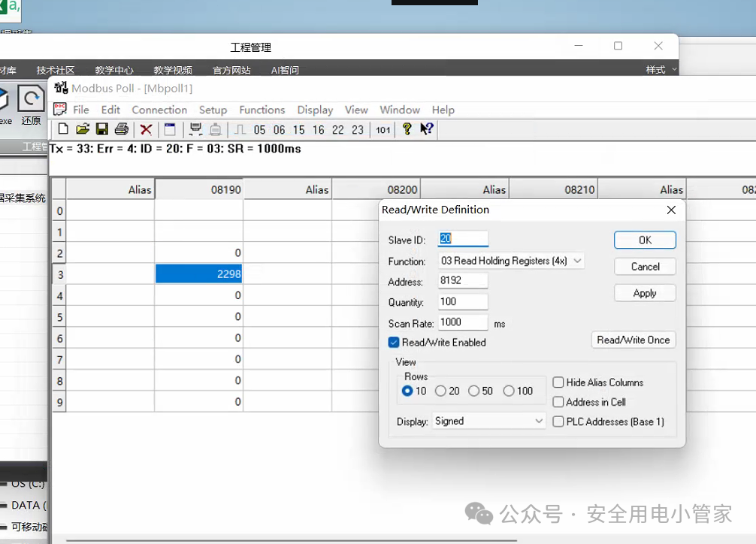Select 100 rows radio button

tap(509, 391)
